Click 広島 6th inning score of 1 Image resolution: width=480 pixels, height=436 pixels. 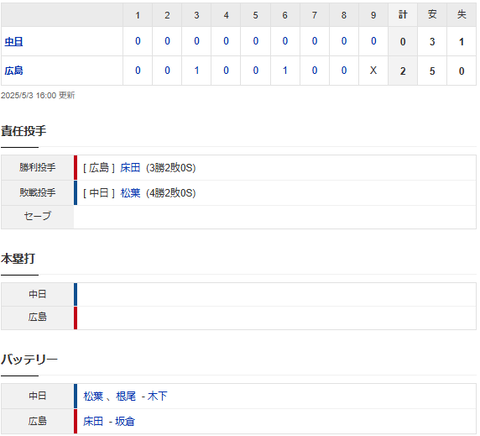[x=285, y=71]
